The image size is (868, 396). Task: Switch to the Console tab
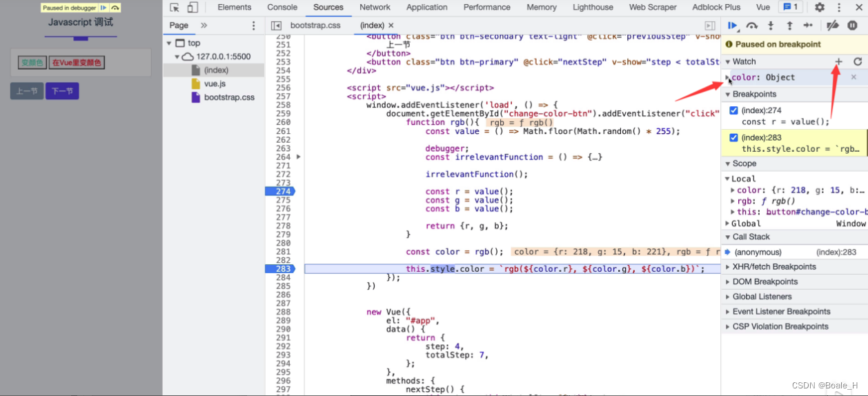point(282,8)
